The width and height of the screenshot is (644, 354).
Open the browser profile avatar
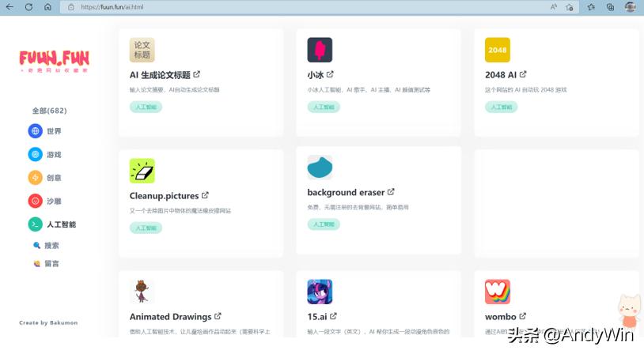(x=630, y=6)
